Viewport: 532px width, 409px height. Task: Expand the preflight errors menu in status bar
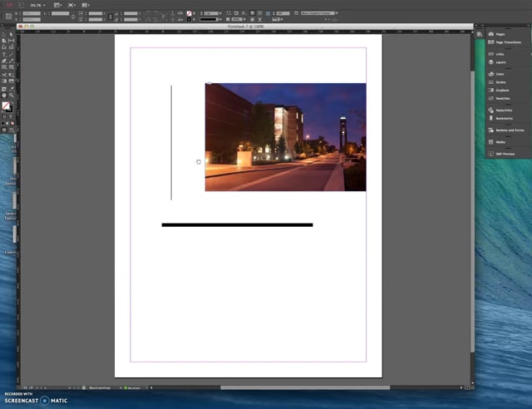click(145, 387)
